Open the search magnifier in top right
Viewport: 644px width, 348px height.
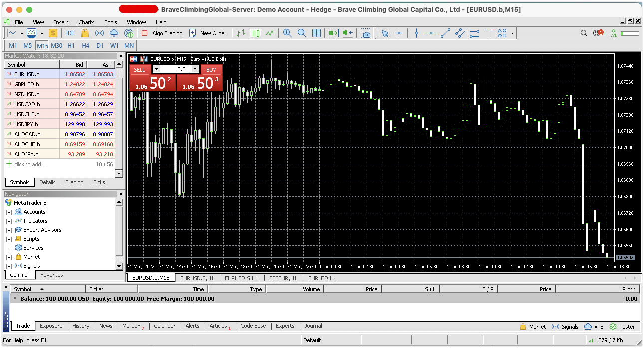point(584,33)
